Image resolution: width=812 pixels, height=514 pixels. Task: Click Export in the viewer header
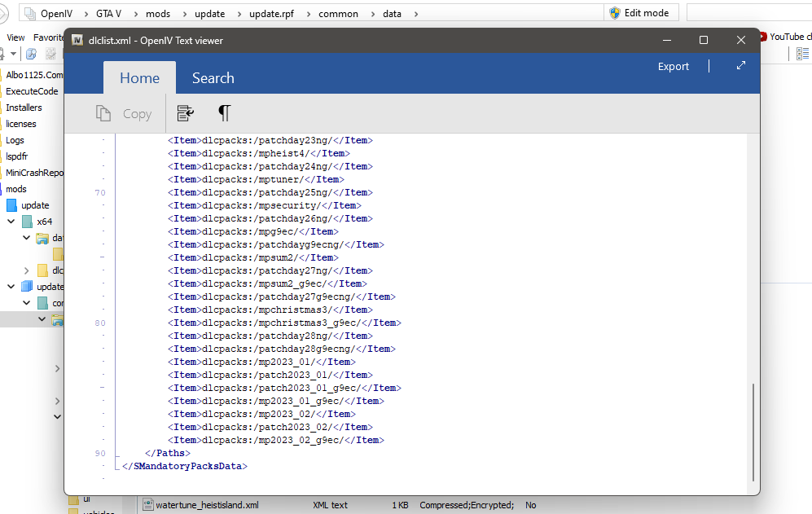tap(673, 67)
